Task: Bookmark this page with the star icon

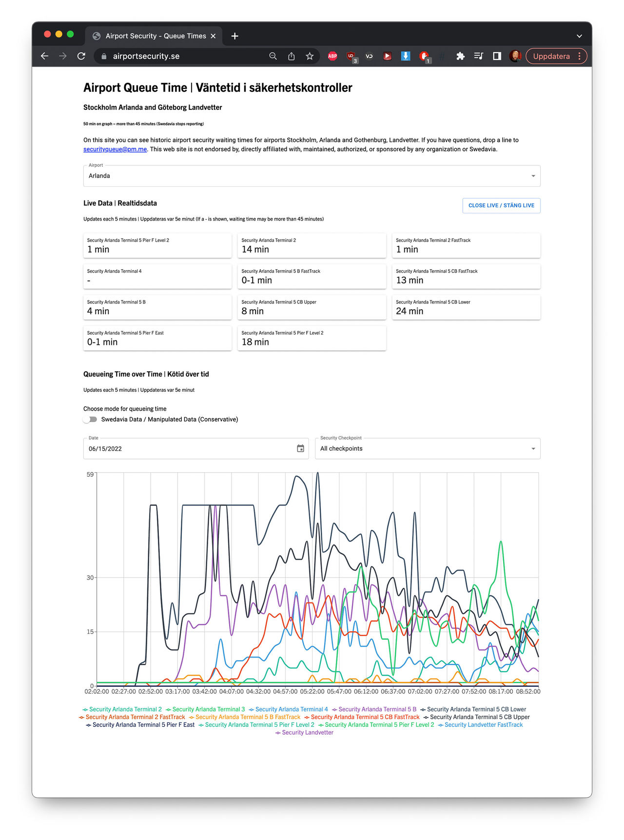Action: 310,56
